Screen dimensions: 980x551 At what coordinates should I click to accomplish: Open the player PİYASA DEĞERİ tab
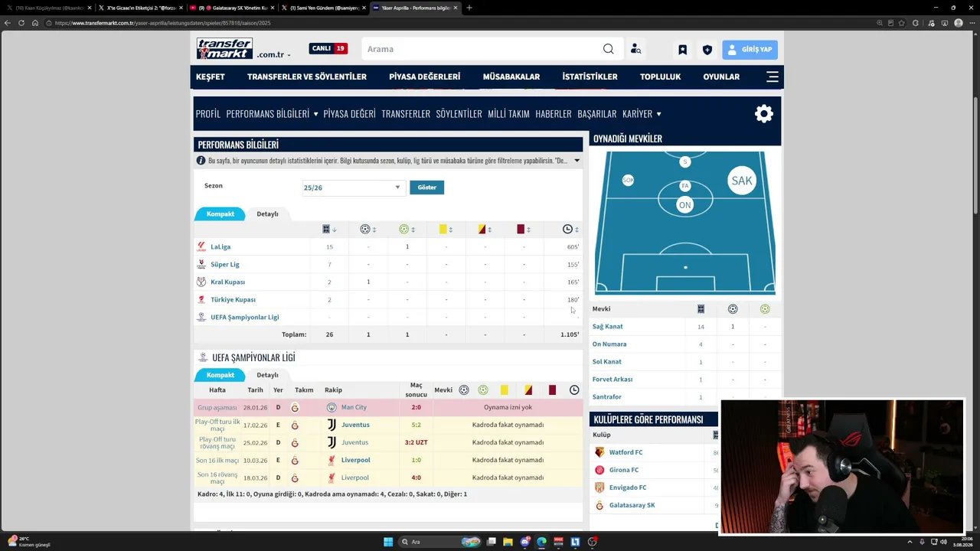click(x=349, y=114)
